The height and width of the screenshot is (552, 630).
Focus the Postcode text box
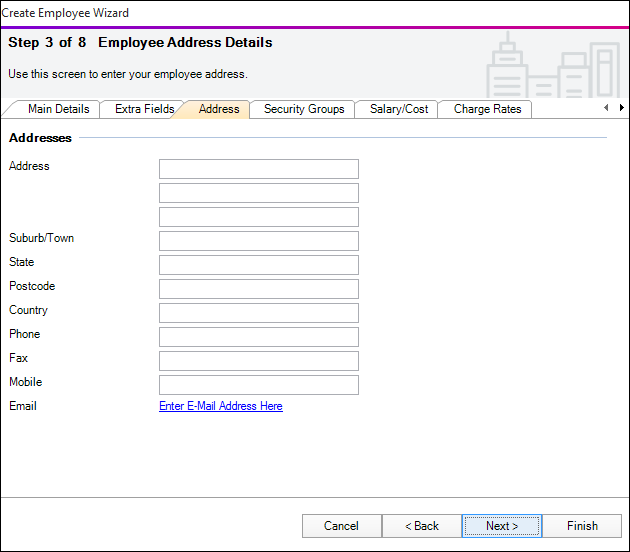258,289
